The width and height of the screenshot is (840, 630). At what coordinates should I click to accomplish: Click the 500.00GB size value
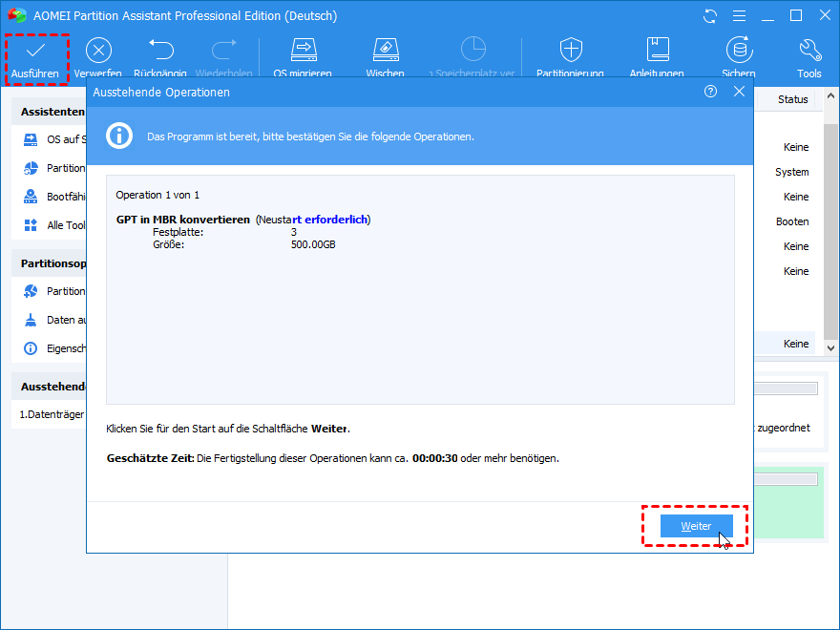click(313, 244)
